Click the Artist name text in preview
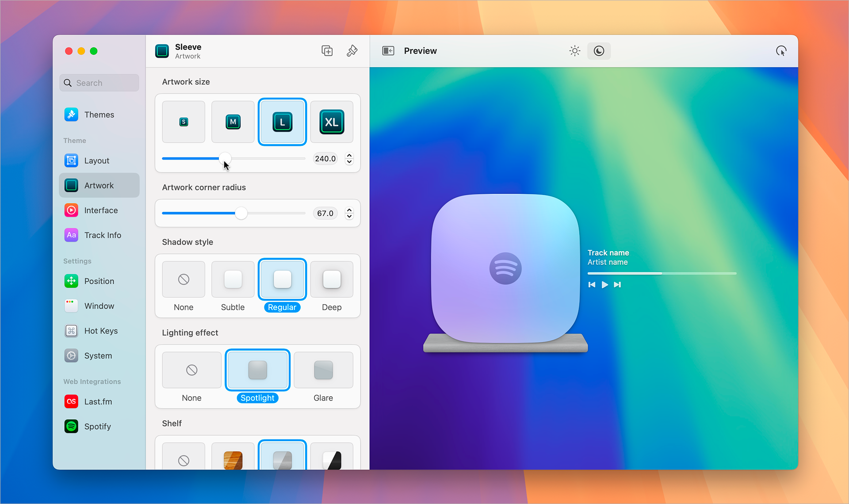 click(x=608, y=262)
